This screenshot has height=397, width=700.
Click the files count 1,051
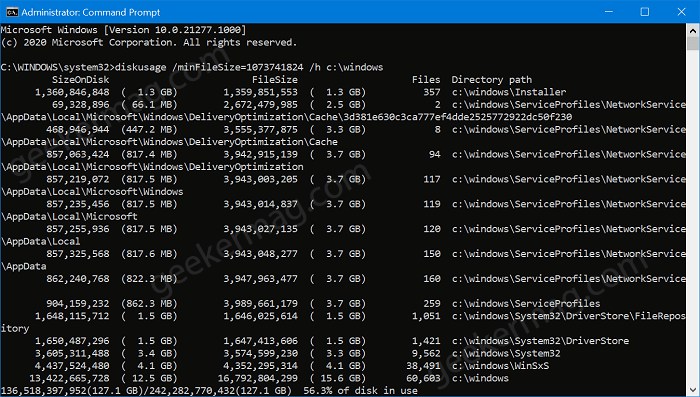[426, 316]
